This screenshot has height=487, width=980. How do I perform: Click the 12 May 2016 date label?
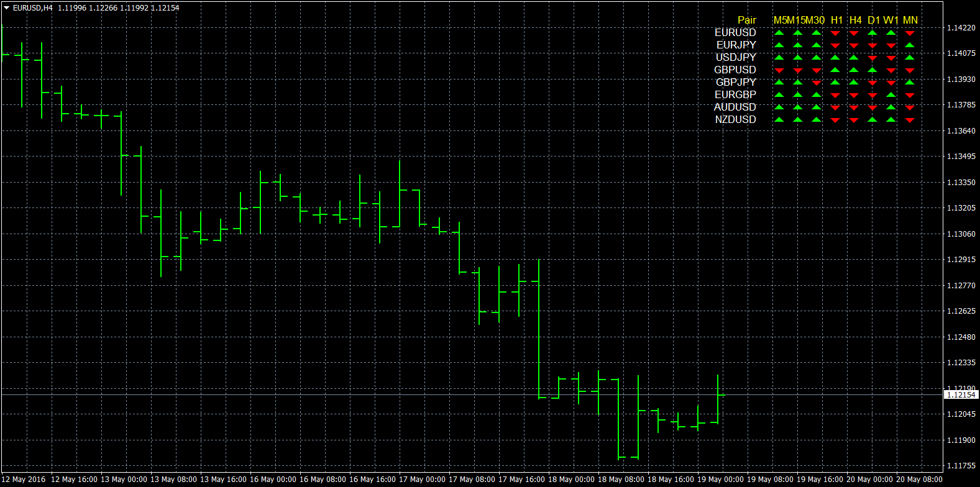24,480
